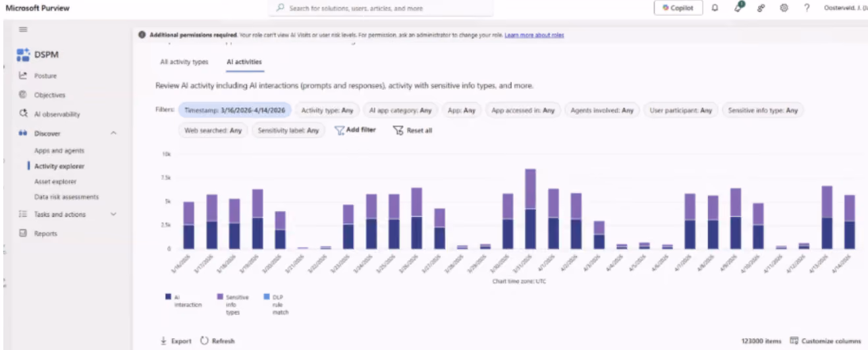
Task: Open the Posture page icon
Action: (x=23, y=76)
